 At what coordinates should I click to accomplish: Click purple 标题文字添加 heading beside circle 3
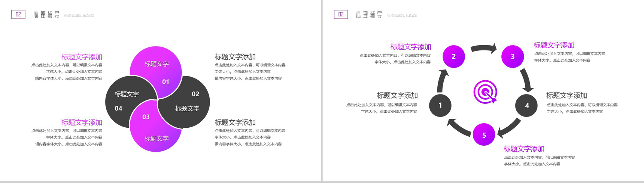(554, 45)
